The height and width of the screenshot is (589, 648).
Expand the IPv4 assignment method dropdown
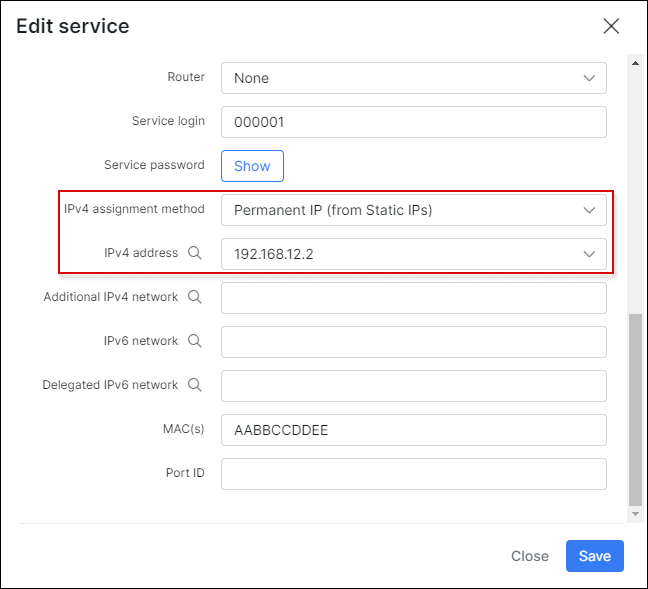click(413, 210)
